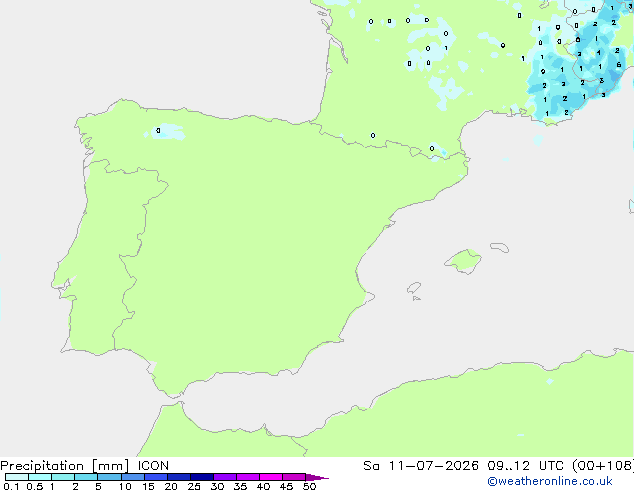
Task: Click the "(00+108)" forecast run text
Action: tap(603, 466)
